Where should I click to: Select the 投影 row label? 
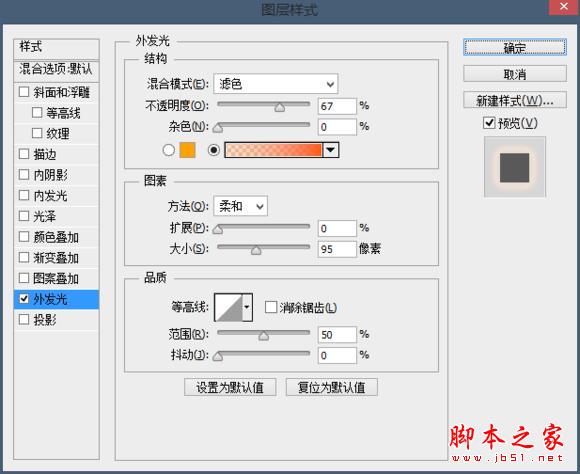(45, 320)
